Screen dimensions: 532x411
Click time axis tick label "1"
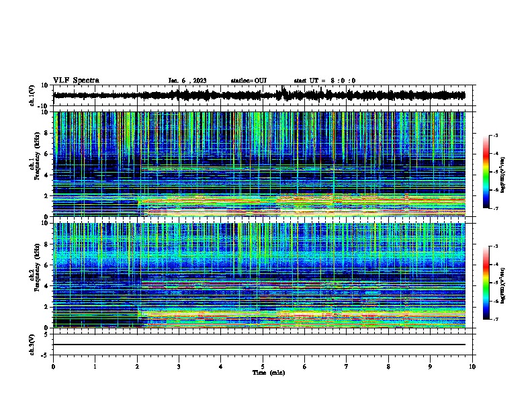95,367
